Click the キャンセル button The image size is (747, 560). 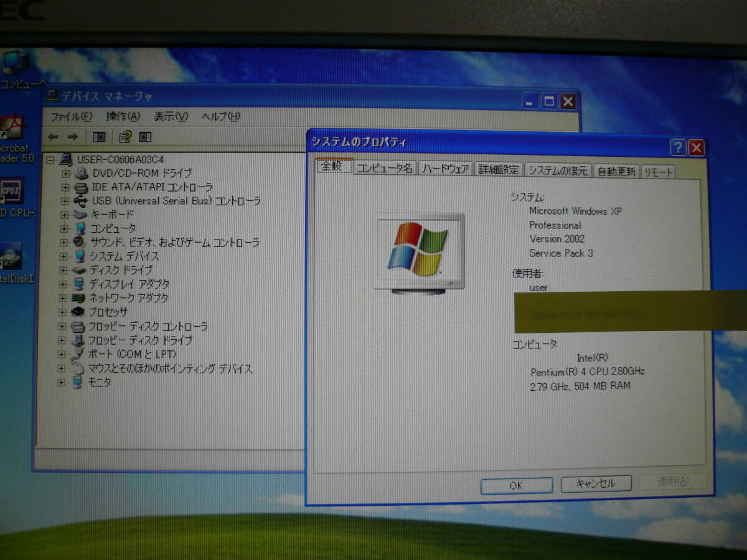(596, 483)
